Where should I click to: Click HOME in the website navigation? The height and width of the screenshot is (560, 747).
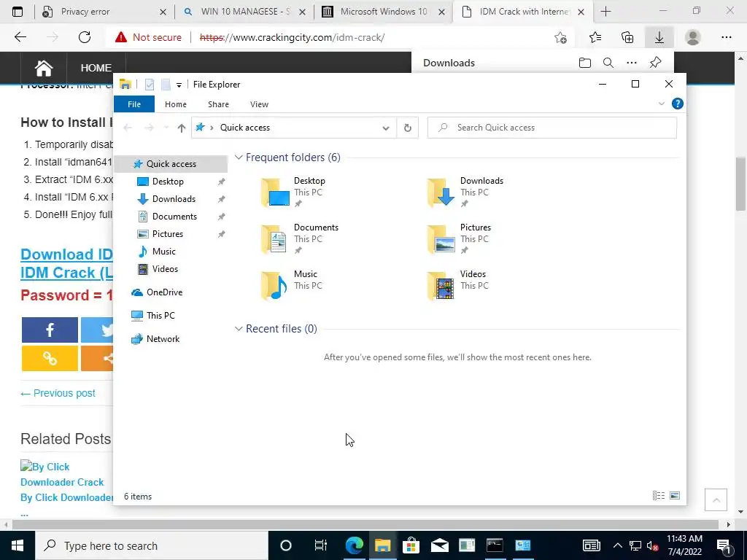pyautogui.click(x=96, y=68)
